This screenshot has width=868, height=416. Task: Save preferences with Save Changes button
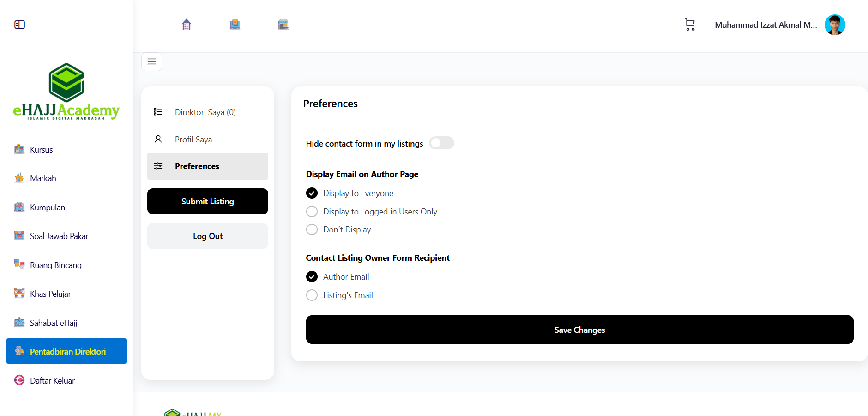(579, 330)
